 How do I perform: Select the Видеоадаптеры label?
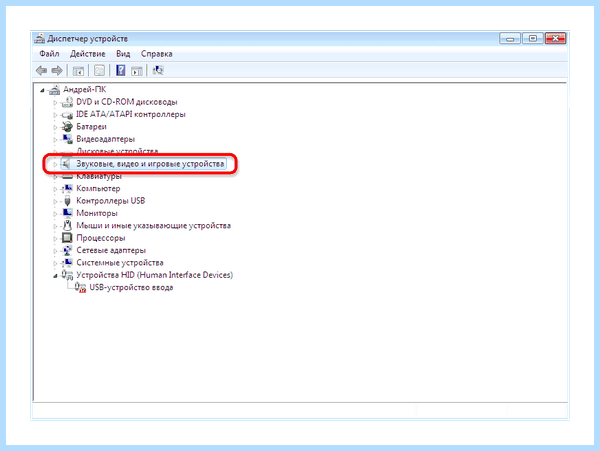pyautogui.click(x=106, y=139)
